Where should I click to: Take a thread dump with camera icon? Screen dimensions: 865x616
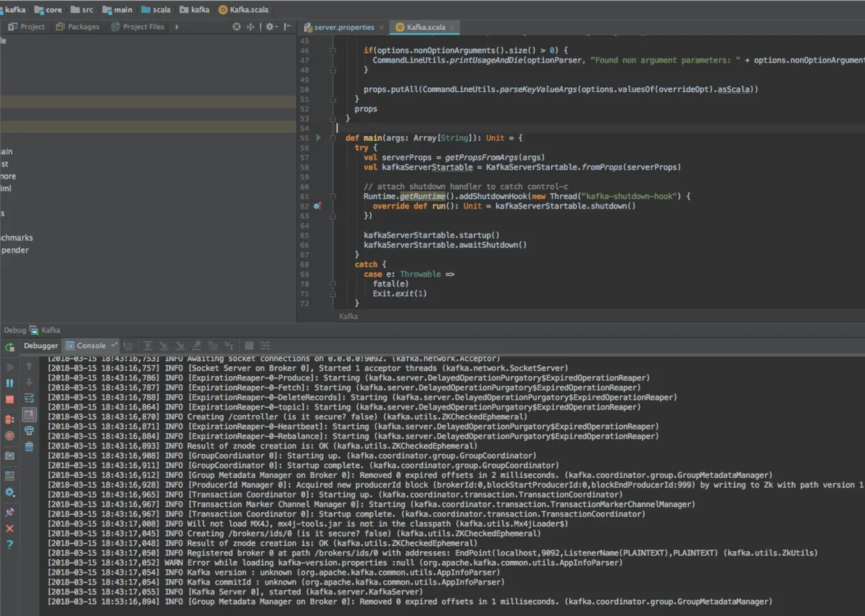pos(10,456)
